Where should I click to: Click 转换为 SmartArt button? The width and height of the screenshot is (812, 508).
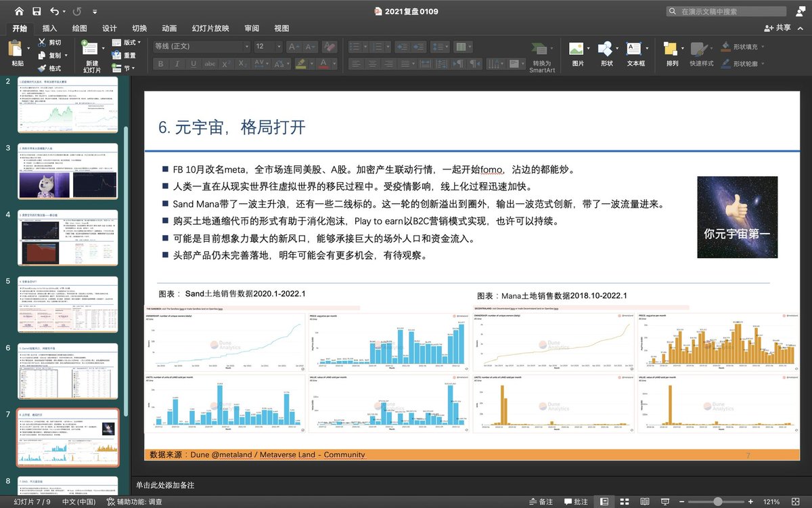pyautogui.click(x=541, y=56)
